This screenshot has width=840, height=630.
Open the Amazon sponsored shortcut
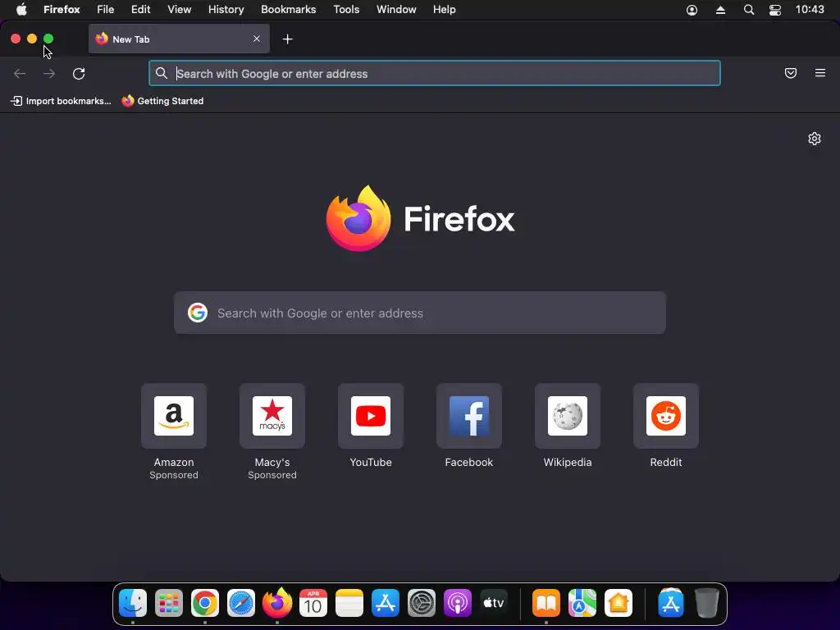[x=174, y=416]
